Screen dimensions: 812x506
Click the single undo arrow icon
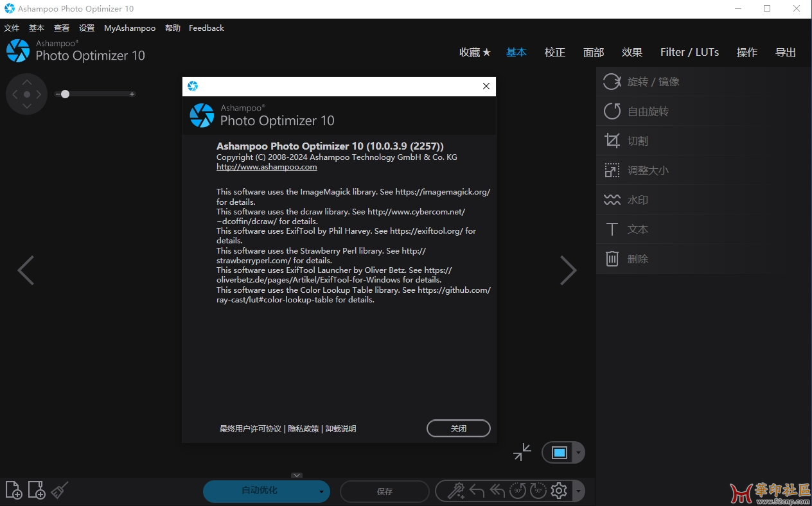[x=477, y=491]
